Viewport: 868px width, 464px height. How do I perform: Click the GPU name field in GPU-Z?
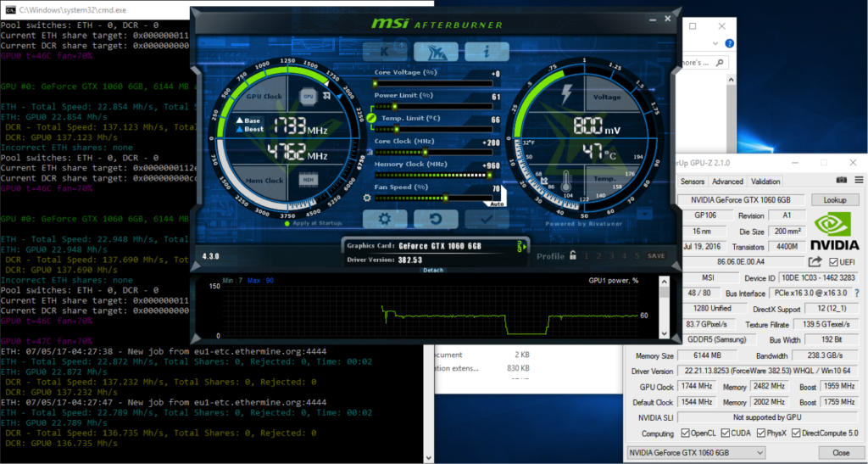tap(741, 200)
